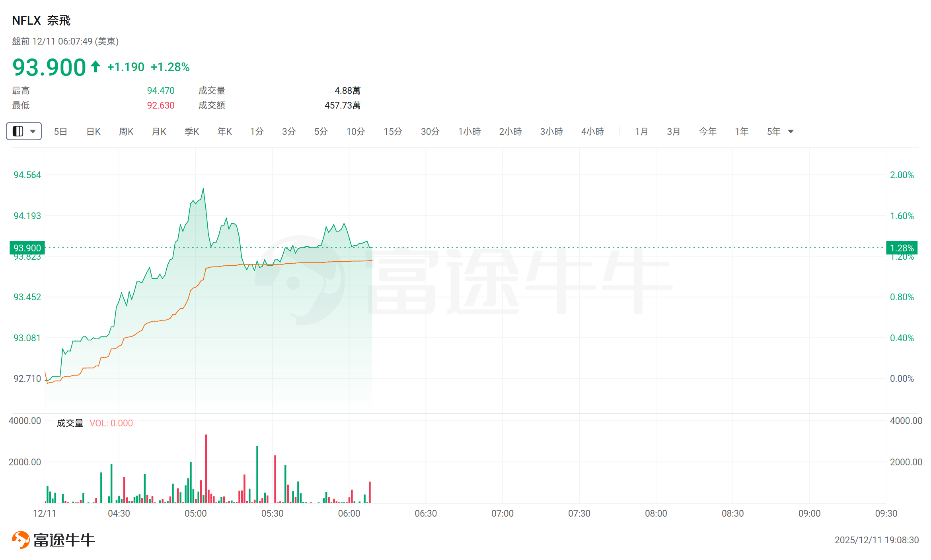
Task: Show the 3月 range
Action: click(x=674, y=132)
